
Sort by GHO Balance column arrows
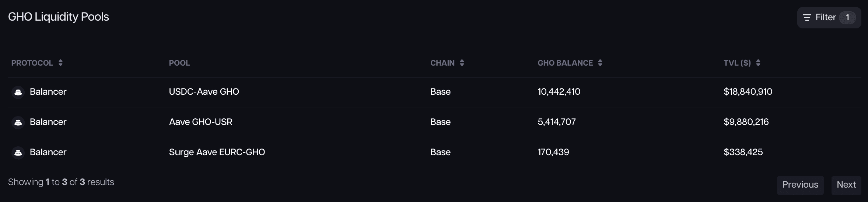point(600,63)
